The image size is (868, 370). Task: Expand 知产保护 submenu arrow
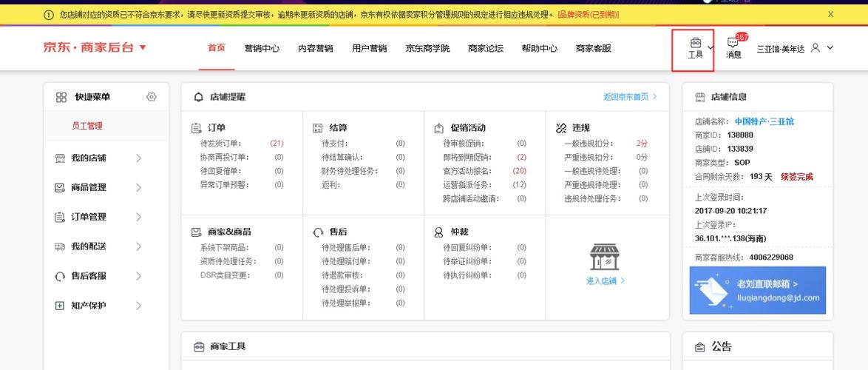tap(138, 305)
